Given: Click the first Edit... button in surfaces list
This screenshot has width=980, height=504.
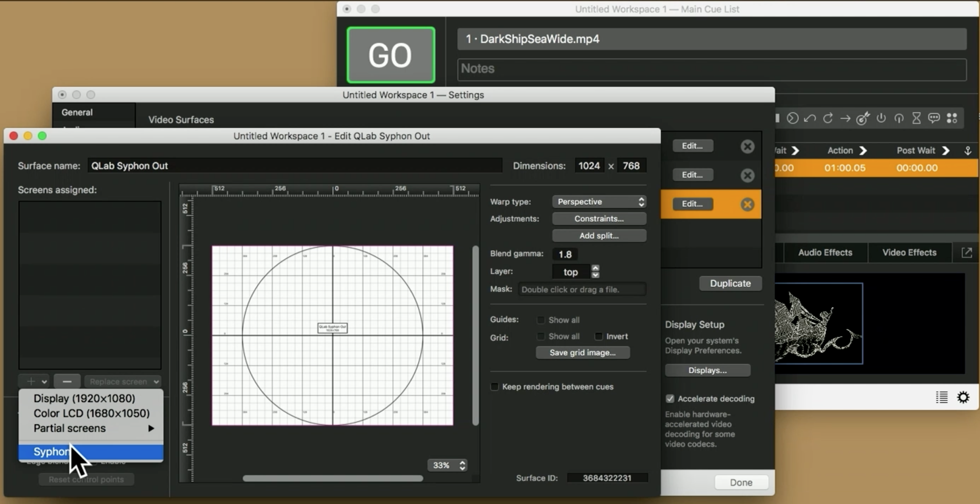Looking at the screenshot, I should tap(693, 146).
